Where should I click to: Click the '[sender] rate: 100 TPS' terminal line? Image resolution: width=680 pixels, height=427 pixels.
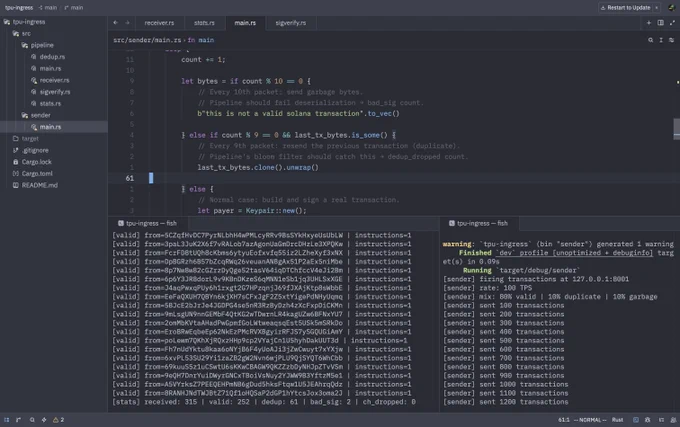487,288
